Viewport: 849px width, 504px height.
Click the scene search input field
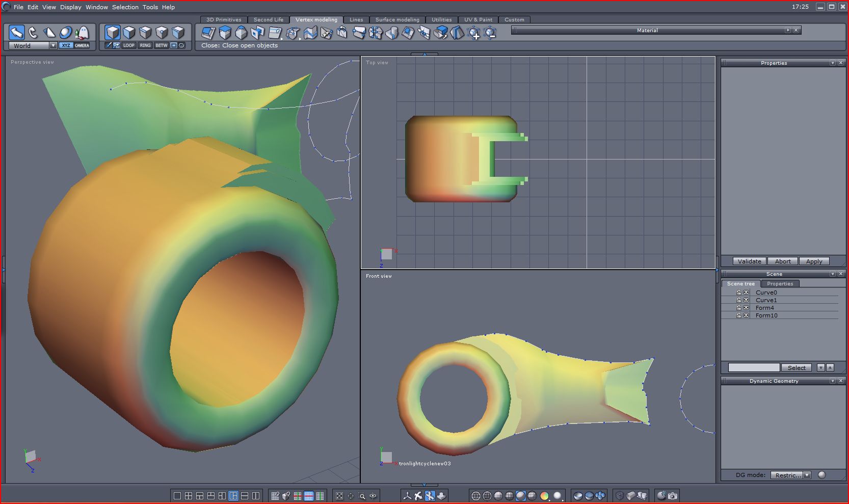(x=753, y=367)
